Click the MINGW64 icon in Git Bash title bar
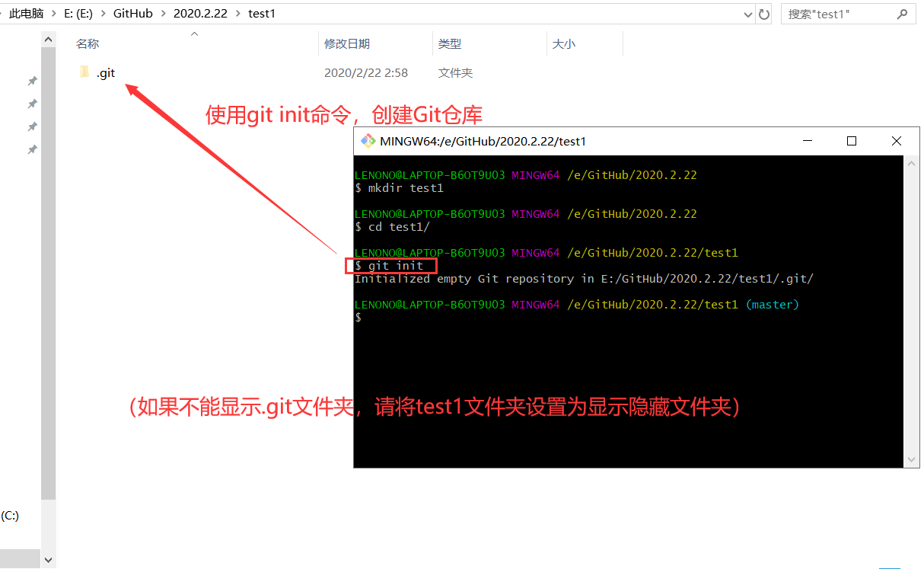The image size is (924, 569). (x=367, y=140)
